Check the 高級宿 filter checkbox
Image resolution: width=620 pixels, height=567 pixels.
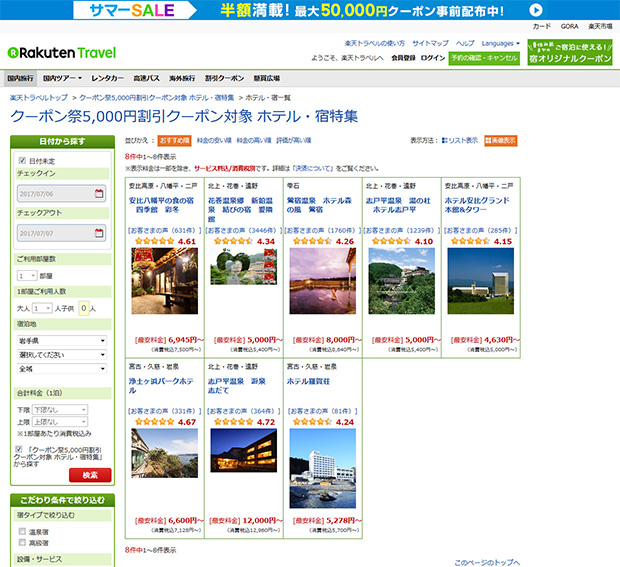[x=22, y=543]
